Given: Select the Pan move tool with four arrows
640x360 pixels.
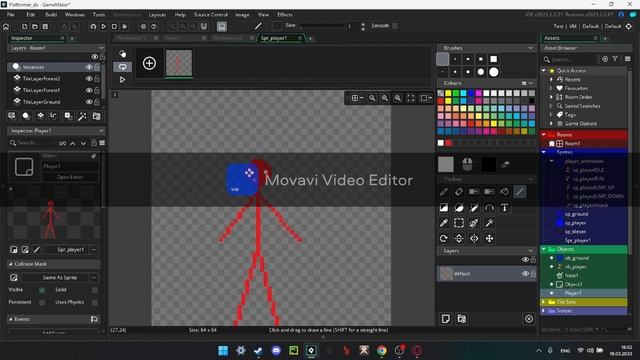Looking at the screenshot, I should pos(489,238).
